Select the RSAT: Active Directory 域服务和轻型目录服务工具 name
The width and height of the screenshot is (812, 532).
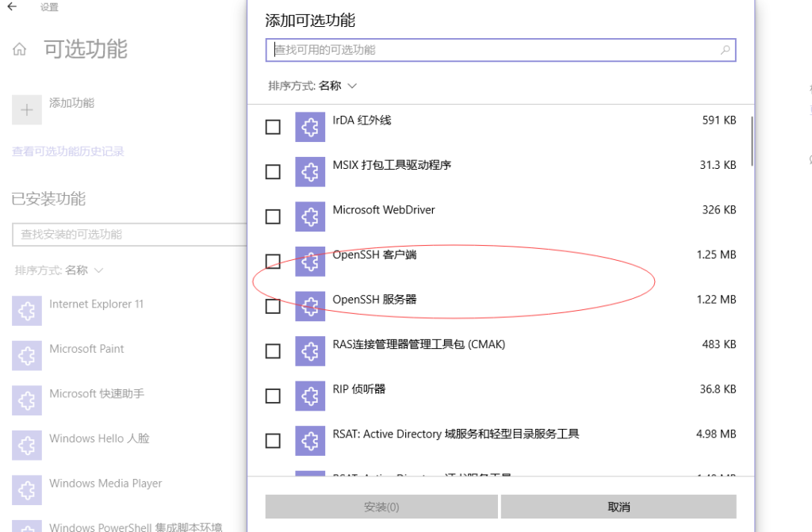pyautogui.click(x=456, y=434)
